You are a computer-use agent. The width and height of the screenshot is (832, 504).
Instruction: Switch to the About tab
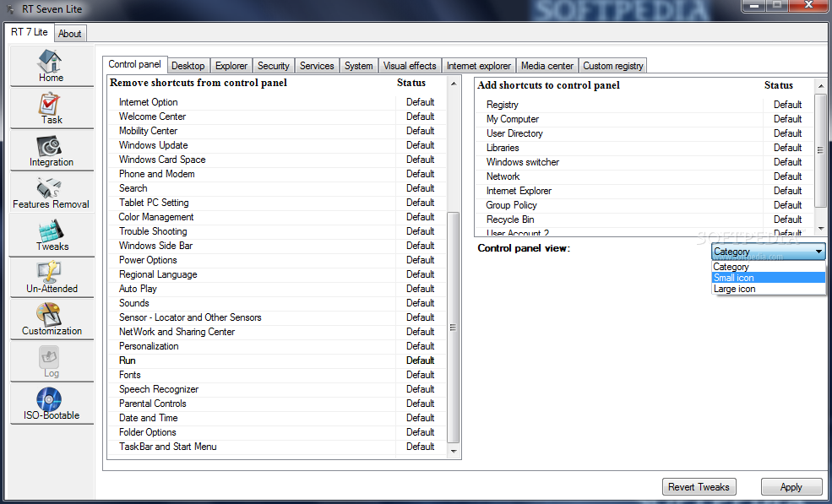point(69,34)
